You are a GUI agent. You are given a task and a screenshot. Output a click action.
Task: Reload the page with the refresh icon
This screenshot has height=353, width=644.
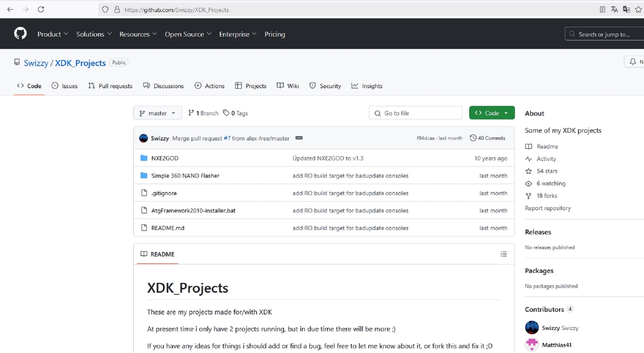(x=41, y=9)
